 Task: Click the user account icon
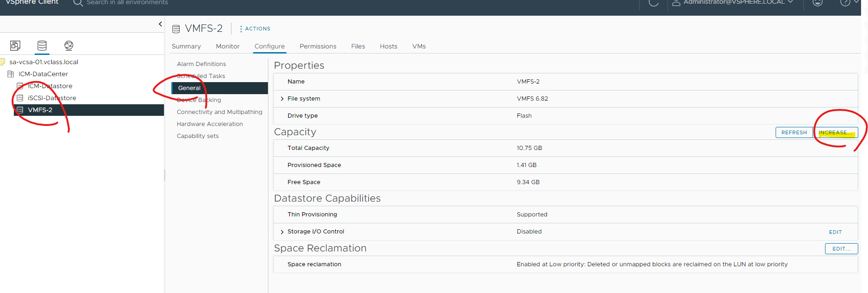pos(676,3)
